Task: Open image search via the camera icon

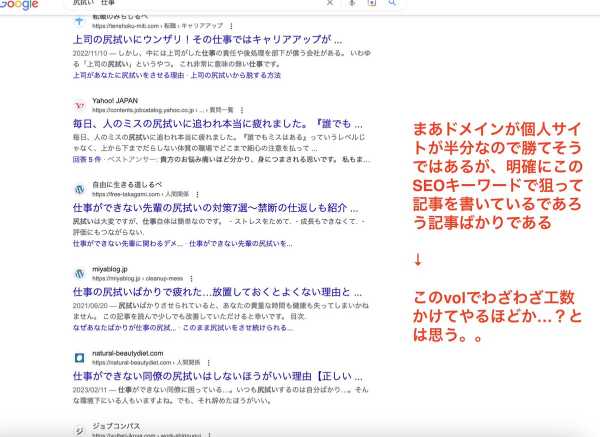Action: [372, 3]
